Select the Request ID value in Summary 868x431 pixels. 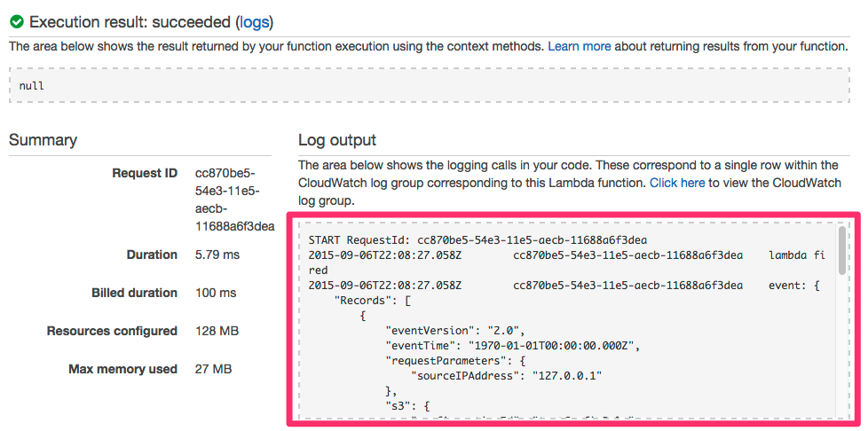click(x=234, y=200)
